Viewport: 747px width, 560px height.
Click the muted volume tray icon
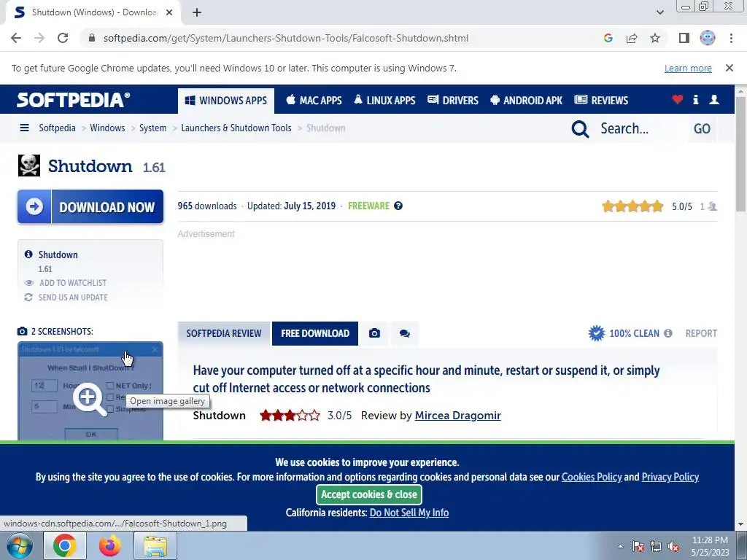673,547
